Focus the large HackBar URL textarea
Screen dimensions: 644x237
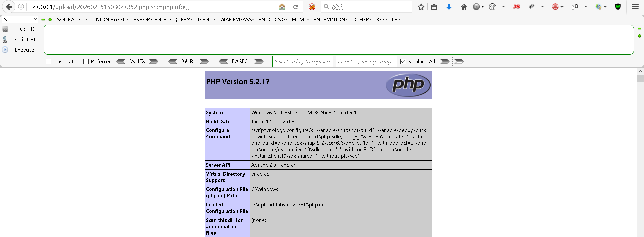tap(338, 40)
